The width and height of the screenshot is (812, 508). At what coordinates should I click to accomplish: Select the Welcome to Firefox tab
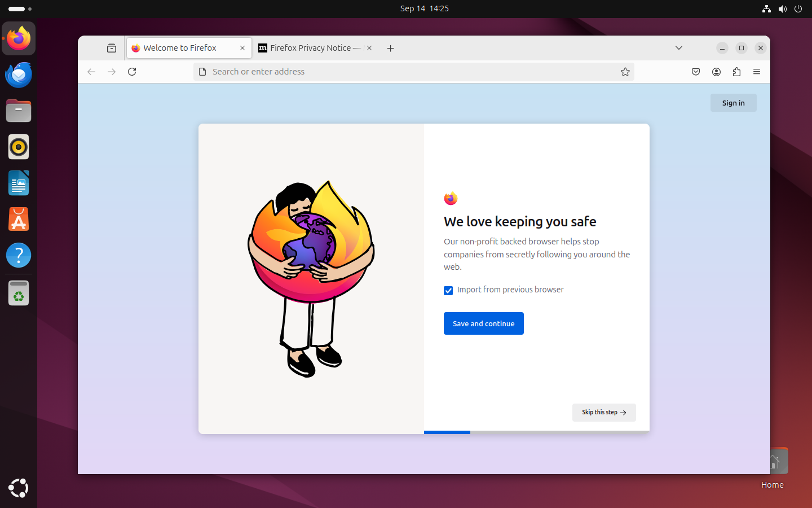(180, 48)
